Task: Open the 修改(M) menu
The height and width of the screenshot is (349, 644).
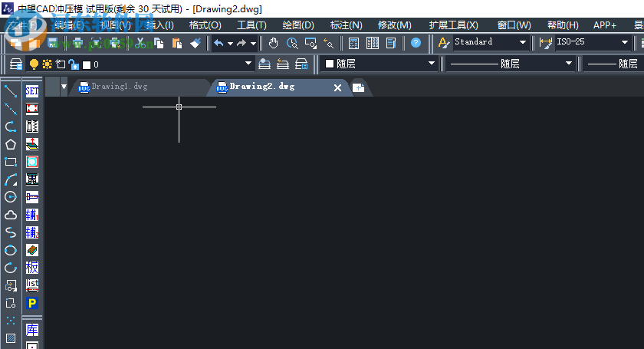Action: point(394,25)
